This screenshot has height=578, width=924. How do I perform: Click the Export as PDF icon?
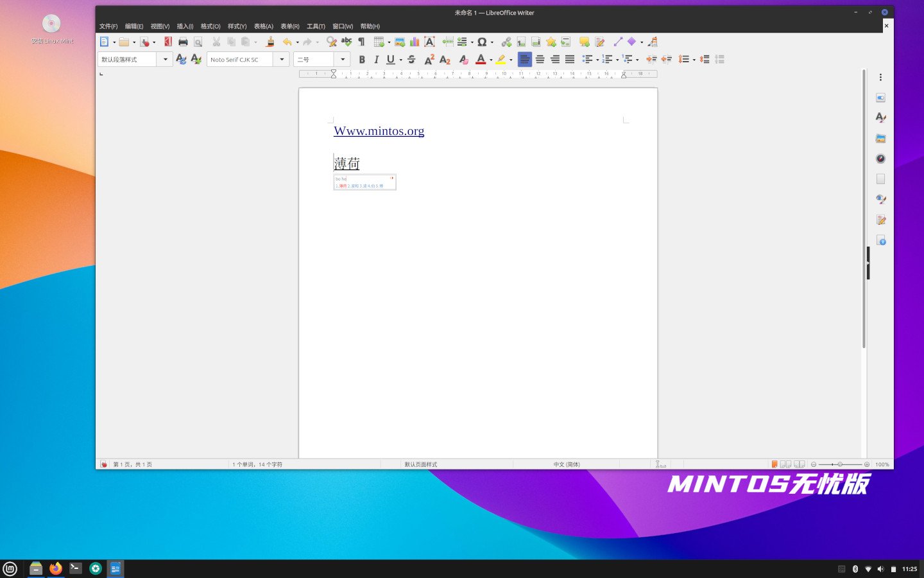tap(168, 42)
